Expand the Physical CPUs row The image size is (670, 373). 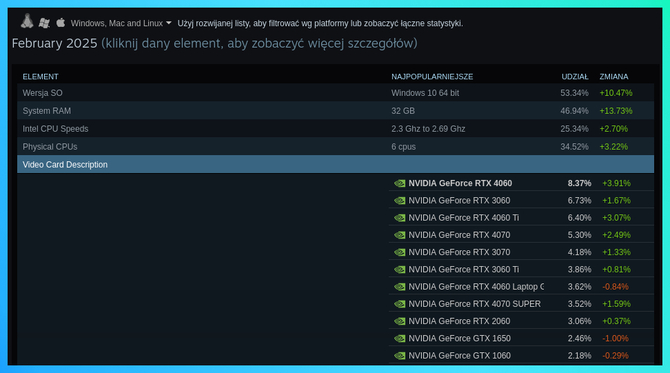335,147
